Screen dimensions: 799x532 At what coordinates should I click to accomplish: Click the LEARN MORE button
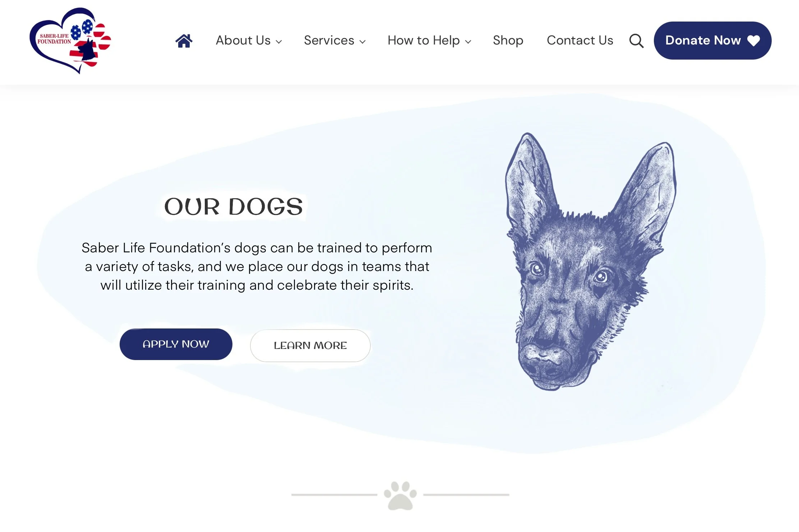[x=310, y=345]
